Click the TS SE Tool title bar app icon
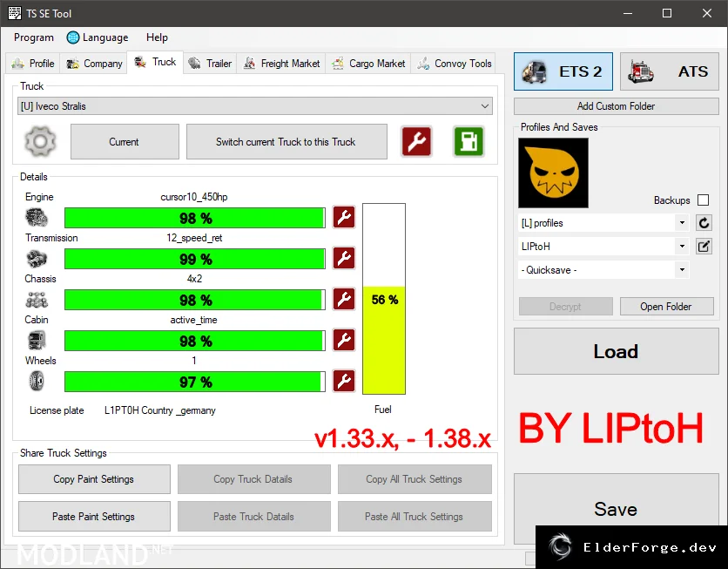728x569 pixels. pyautogui.click(x=15, y=13)
